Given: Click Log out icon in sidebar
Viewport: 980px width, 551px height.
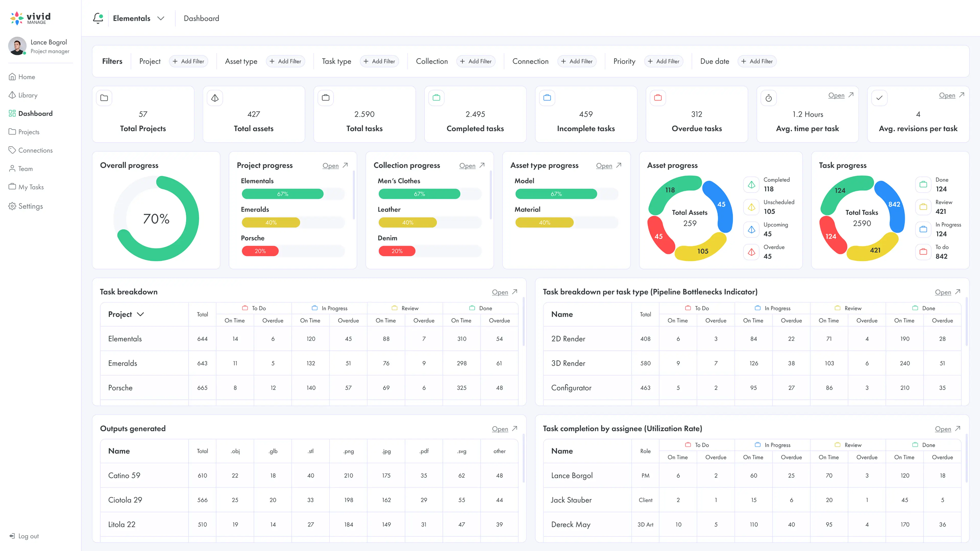Looking at the screenshot, I should pyautogui.click(x=12, y=536).
